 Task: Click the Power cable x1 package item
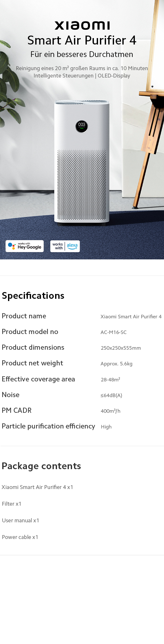point(20,537)
